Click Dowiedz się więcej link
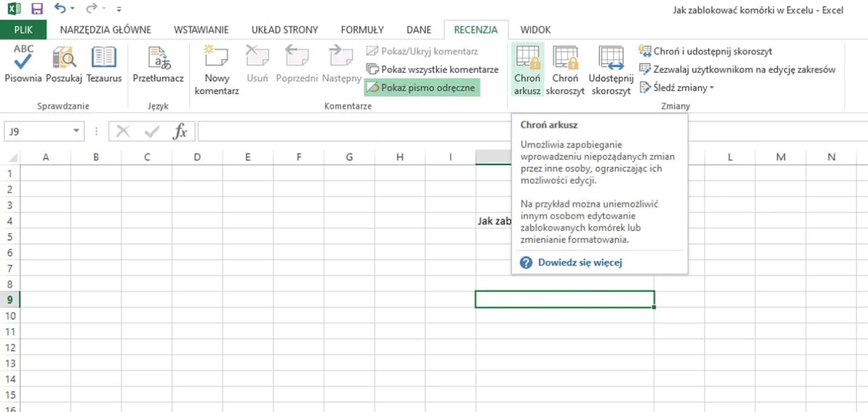 click(580, 262)
